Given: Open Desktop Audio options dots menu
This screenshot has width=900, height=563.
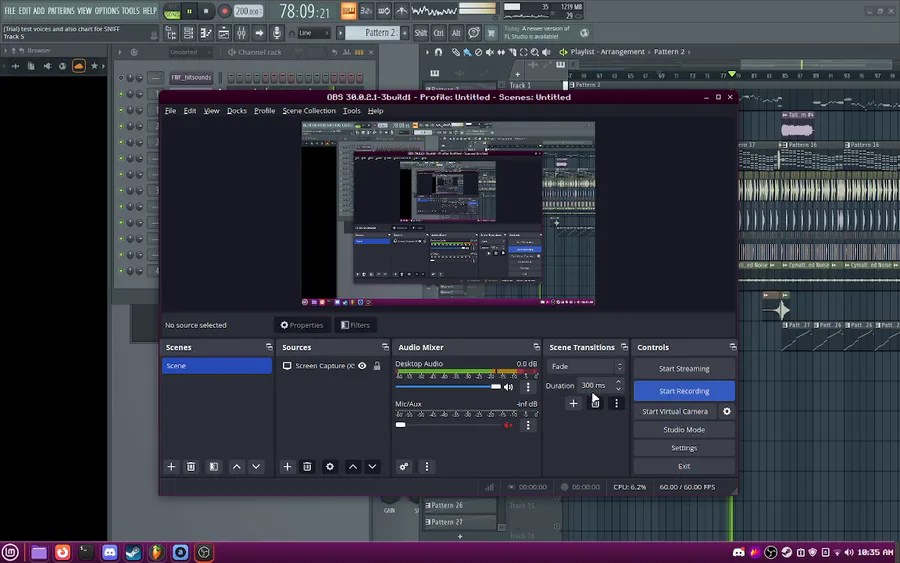Looking at the screenshot, I should (528, 387).
